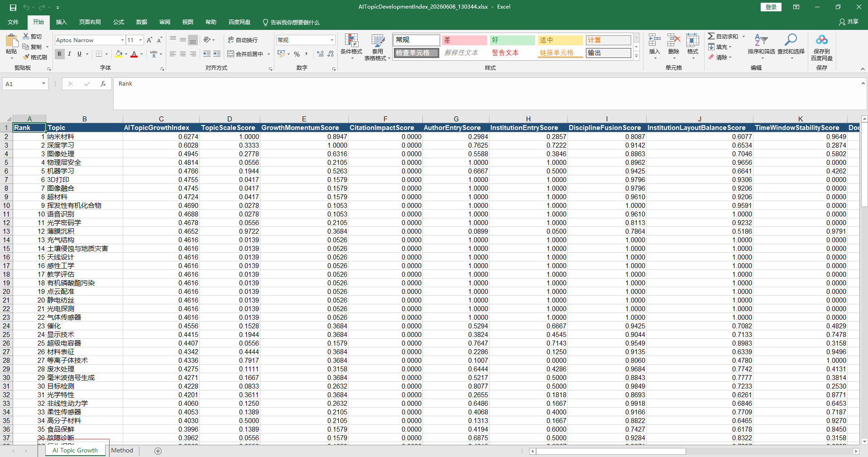Save to Baidu Netdisk (保存到百度网盘)

point(822,48)
